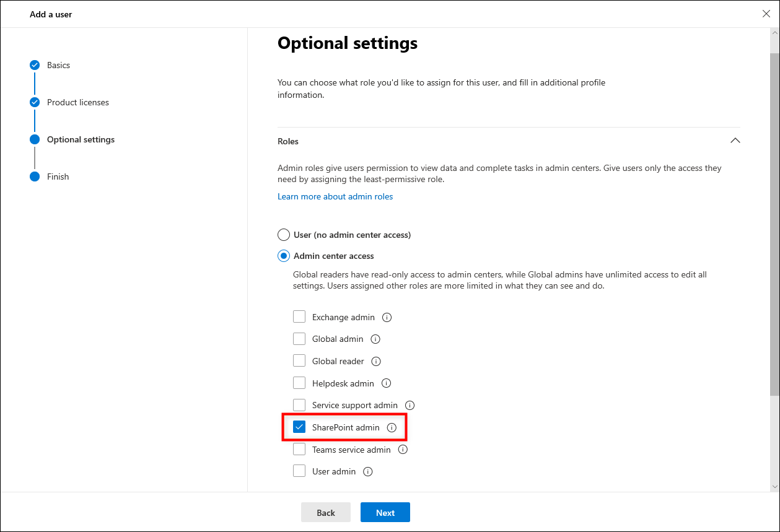Image resolution: width=780 pixels, height=532 pixels.
Task: Click the scrollbar down arrow
Action: (774, 487)
